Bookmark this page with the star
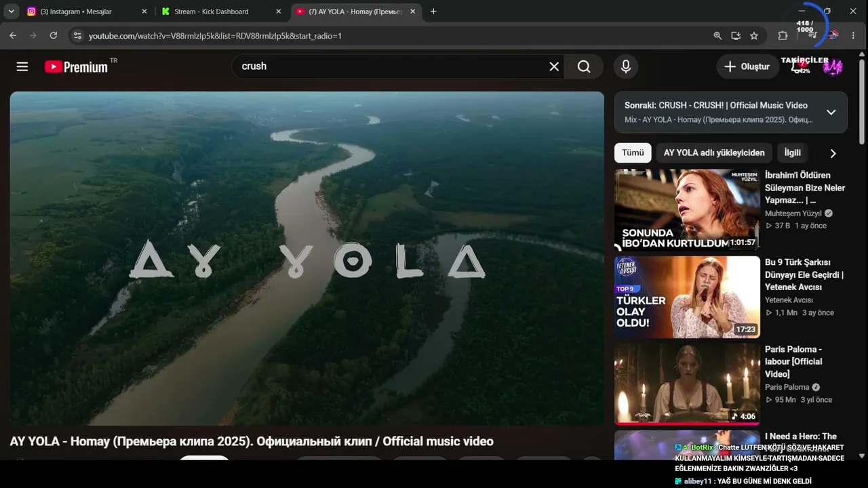The width and height of the screenshot is (868, 488). coord(754,36)
